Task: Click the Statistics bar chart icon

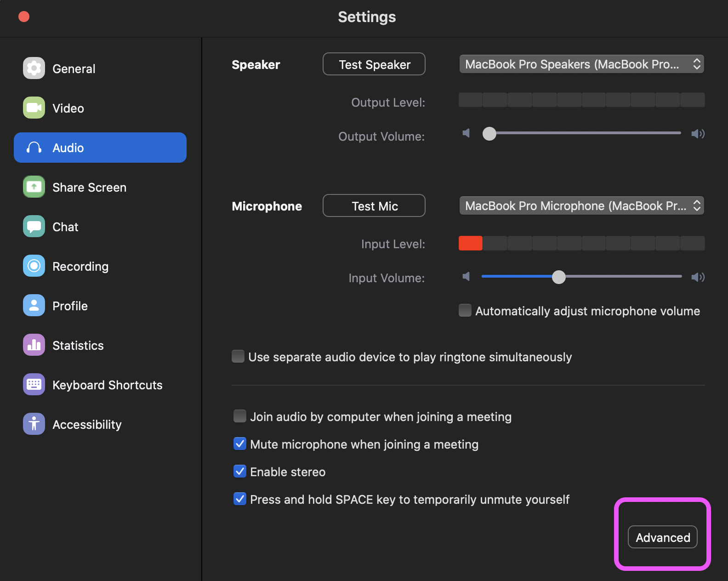Action: 34,345
